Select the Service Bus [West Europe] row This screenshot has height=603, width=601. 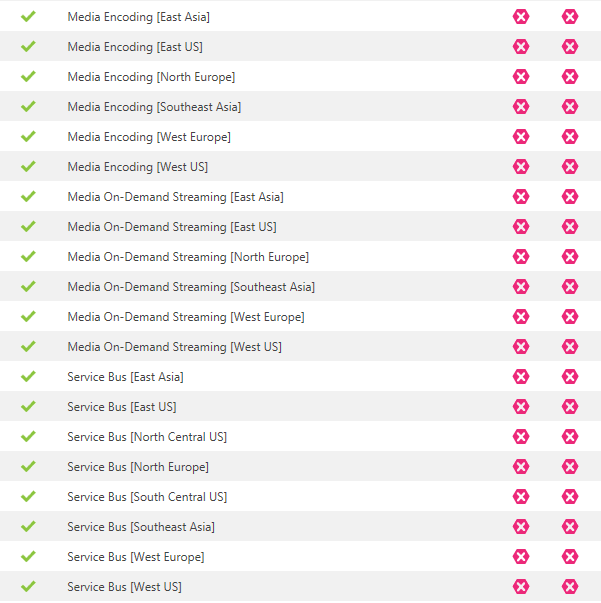point(300,556)
